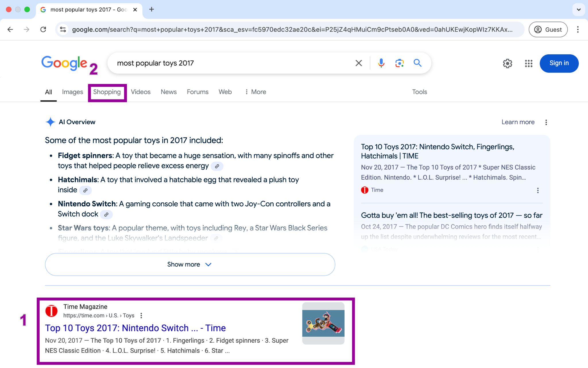Screen dimensions: 588x368
Task: Submit search with magnifying glass icon
Action: [x=417, y=63]
